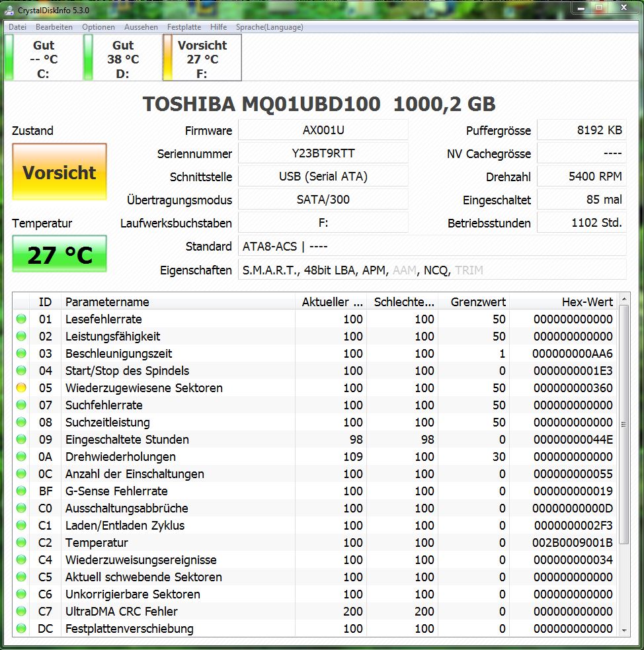Click status dot for Festplattenverschiebung row
The width and height of the screenshot is (644, 650).
(21, 628)
